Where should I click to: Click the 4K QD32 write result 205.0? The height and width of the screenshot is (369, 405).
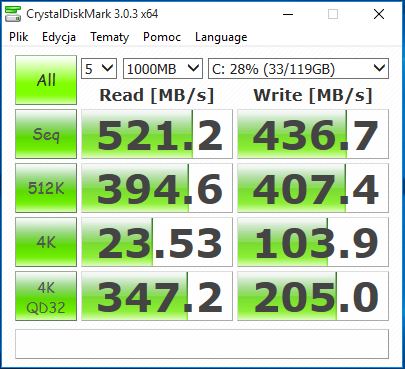[313, 296]
